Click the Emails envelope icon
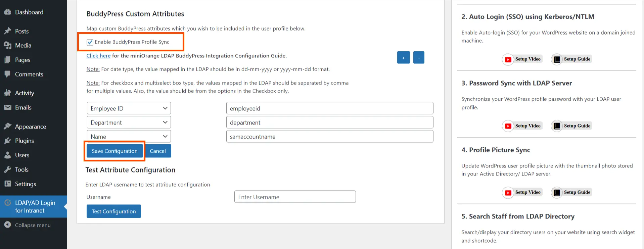 7,107
